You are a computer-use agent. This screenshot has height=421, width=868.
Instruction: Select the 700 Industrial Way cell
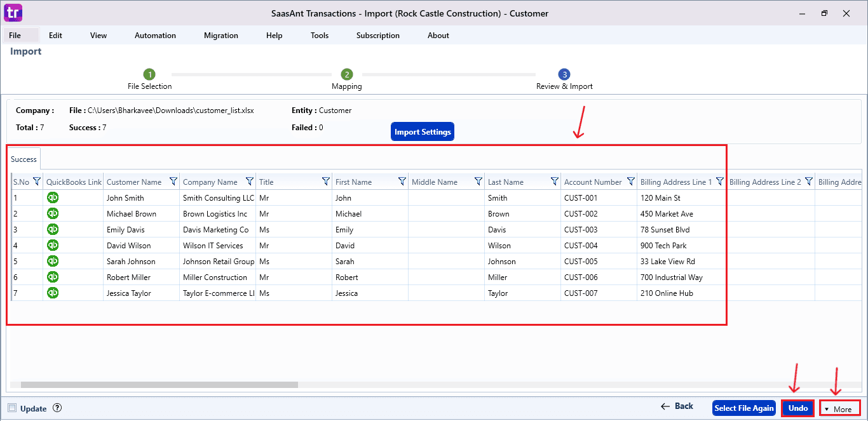point(681,277)
